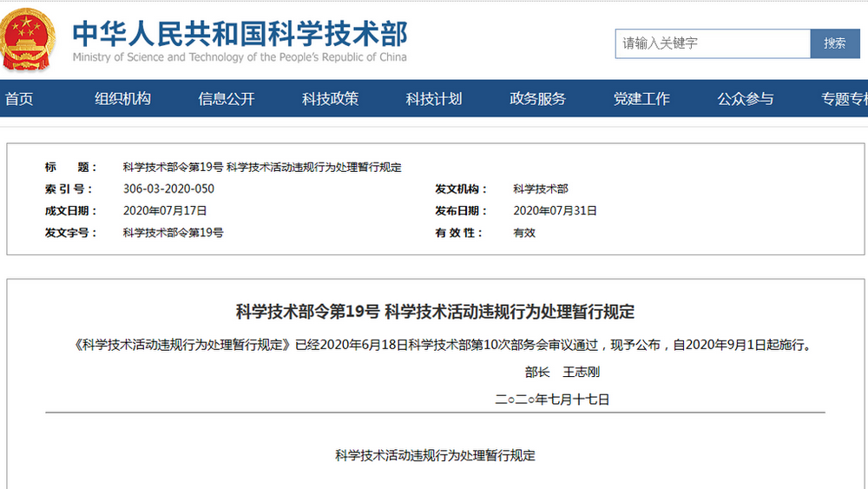
Task: Open the 组织机构 navigation menu
Action: pyautogui.click(x=122, y=99)
